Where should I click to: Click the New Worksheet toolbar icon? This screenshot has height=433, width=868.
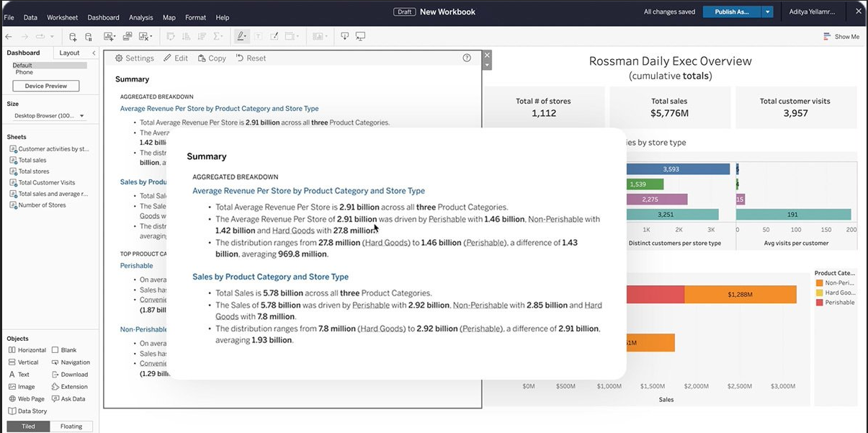pos(109,36)
